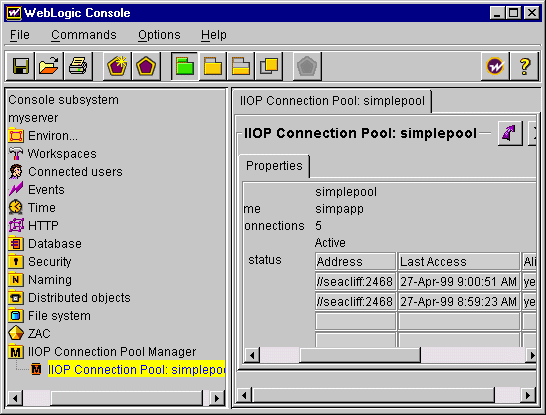Click the simpapp value text
546x415 pixels.
(x=340, y=209)
